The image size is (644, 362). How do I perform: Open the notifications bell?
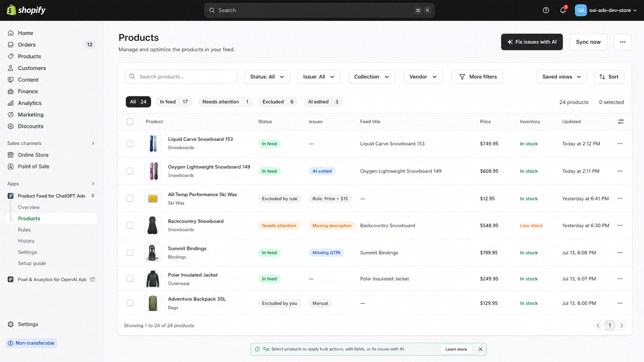(x=563, y=10)
